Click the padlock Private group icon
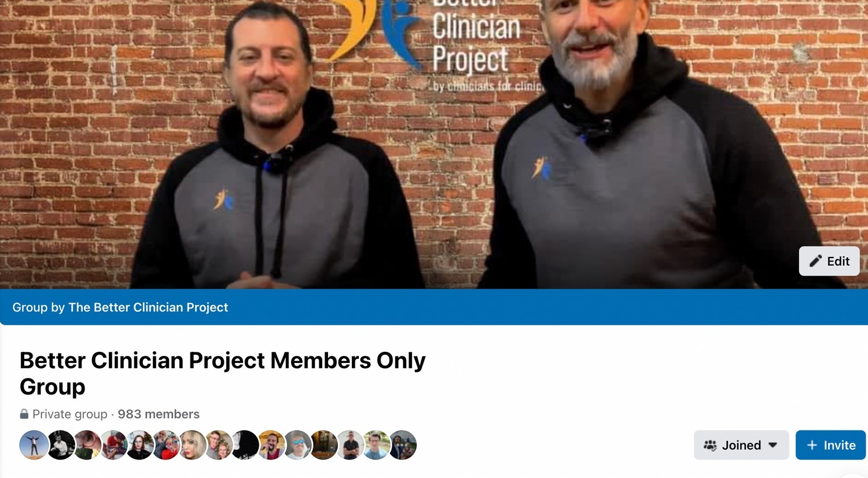 tap(24, 414)
